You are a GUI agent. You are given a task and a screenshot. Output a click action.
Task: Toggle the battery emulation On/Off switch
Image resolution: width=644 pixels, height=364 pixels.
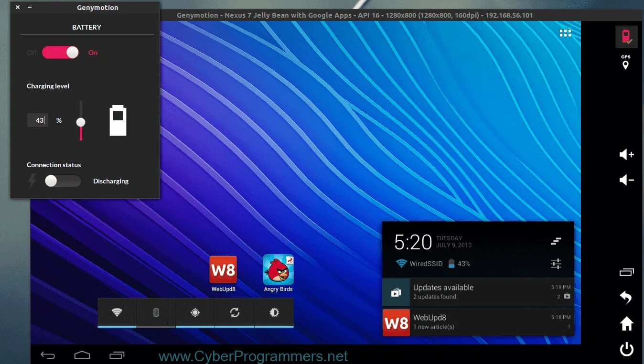(x=60, y=53)
